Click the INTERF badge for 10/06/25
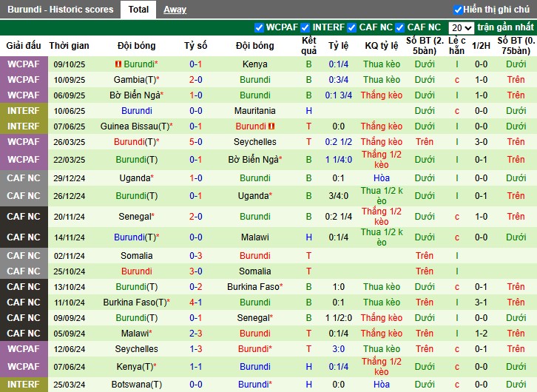The width and height of the screenshot is (537, 392). (x=24, y=111)
